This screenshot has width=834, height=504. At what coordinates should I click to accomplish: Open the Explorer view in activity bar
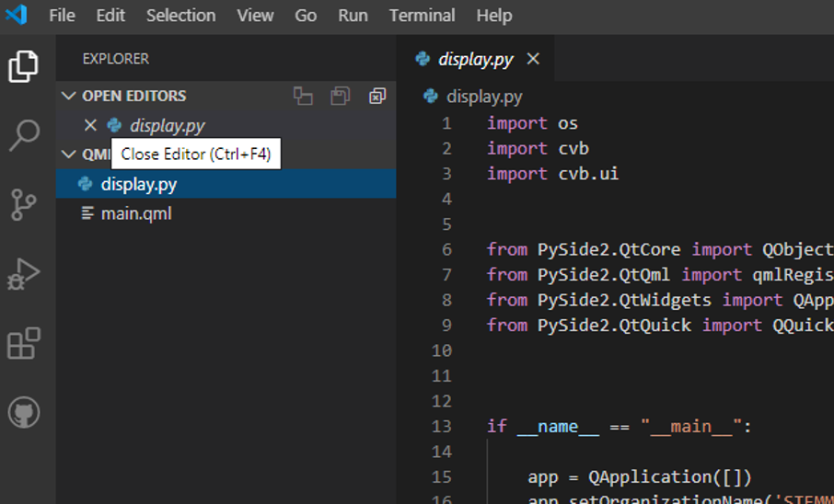24,67
